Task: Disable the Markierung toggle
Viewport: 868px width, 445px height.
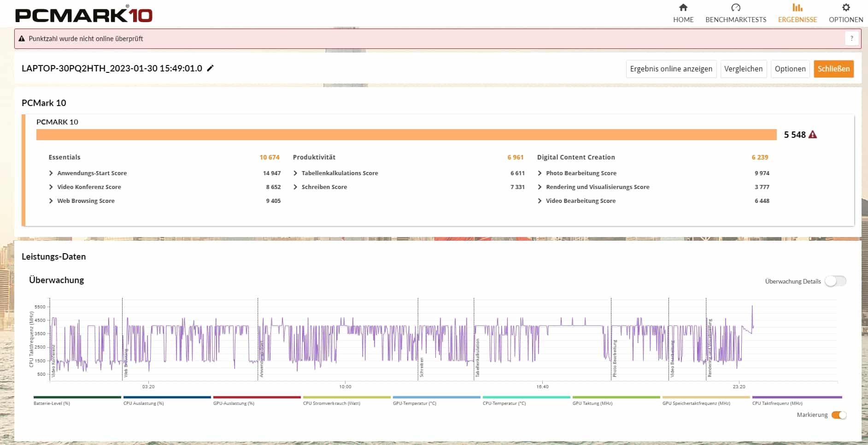Action: point(839,415)
